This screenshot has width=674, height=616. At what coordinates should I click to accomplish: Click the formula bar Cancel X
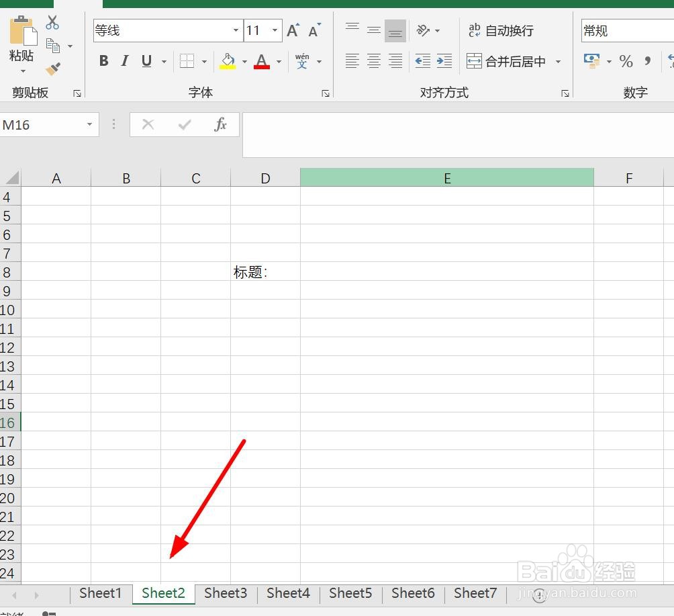coord(148,125)
